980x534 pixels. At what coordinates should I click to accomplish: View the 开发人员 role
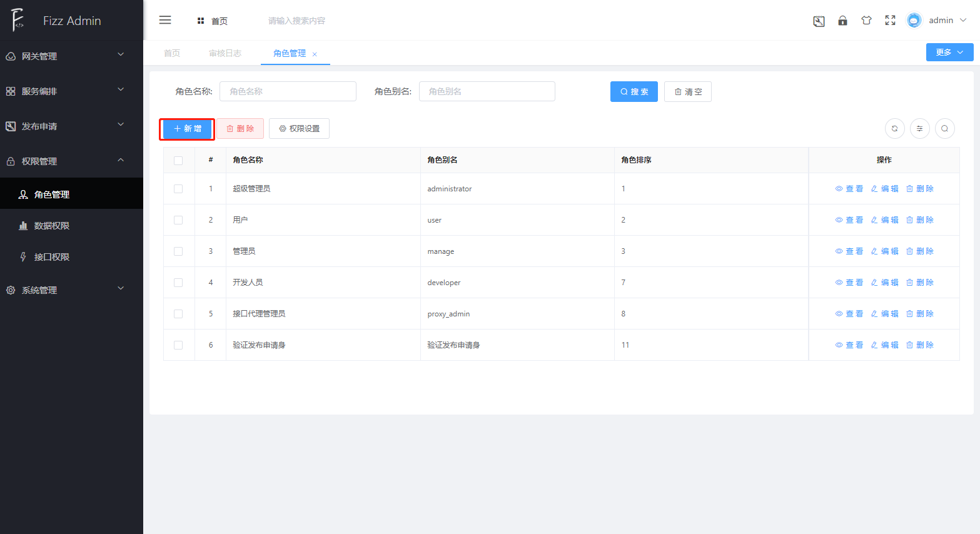(849, 283)
